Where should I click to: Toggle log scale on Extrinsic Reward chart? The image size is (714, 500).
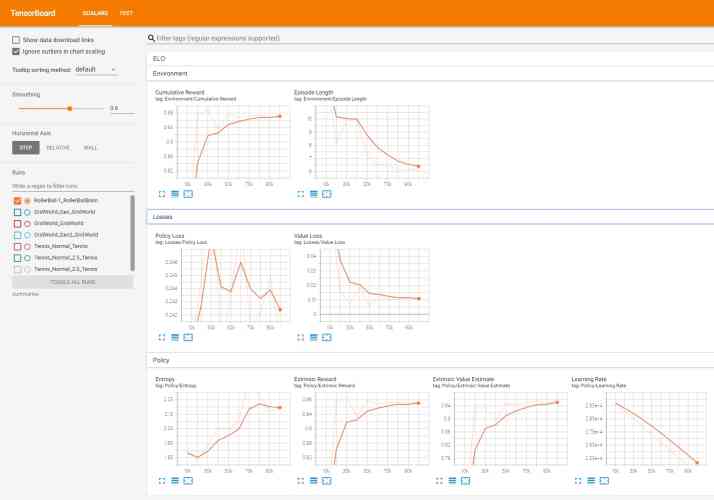[314, 481]
